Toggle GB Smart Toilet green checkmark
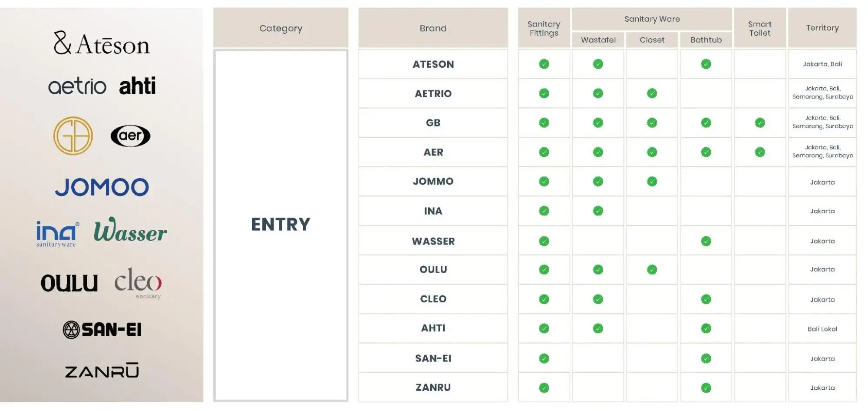The width and height of the screenshot is (868, 411). point(760,123)
